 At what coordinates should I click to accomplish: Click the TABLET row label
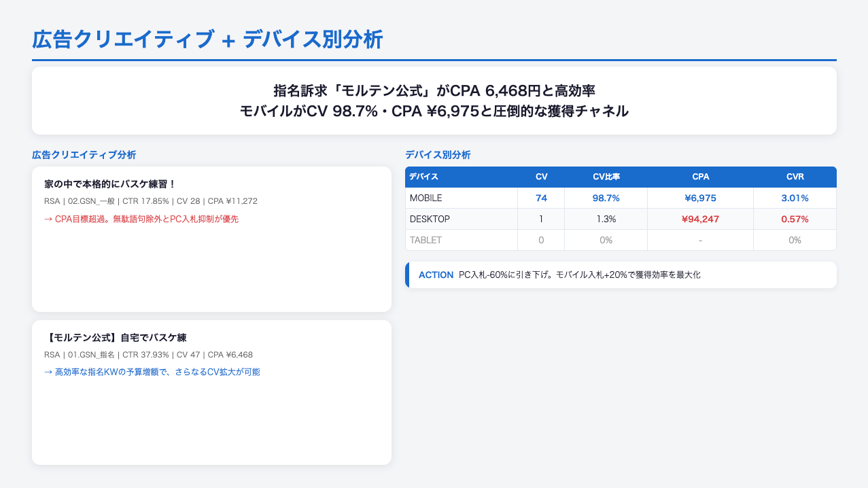(x=425, y=240)
